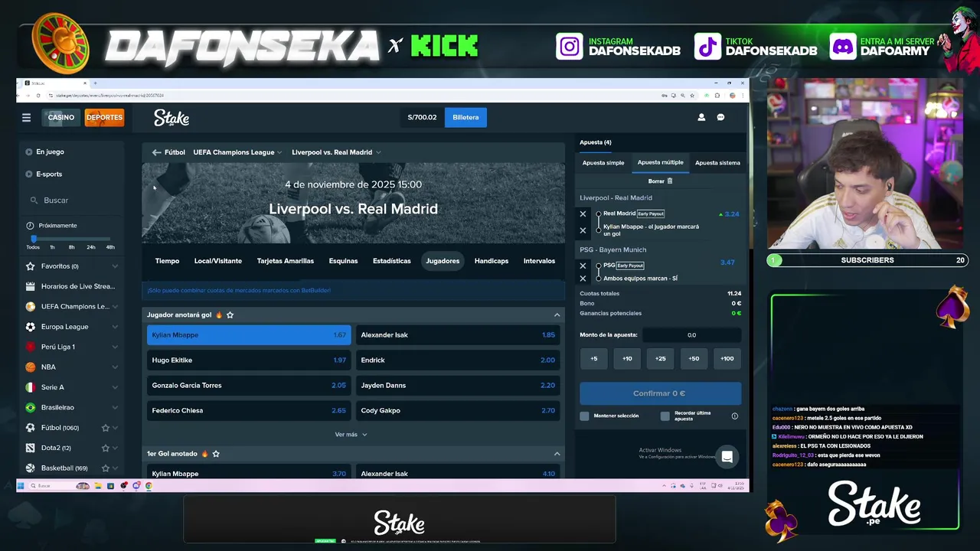Remove the Real Madrid selection from bet slip
980x551 pixels.
583,214
